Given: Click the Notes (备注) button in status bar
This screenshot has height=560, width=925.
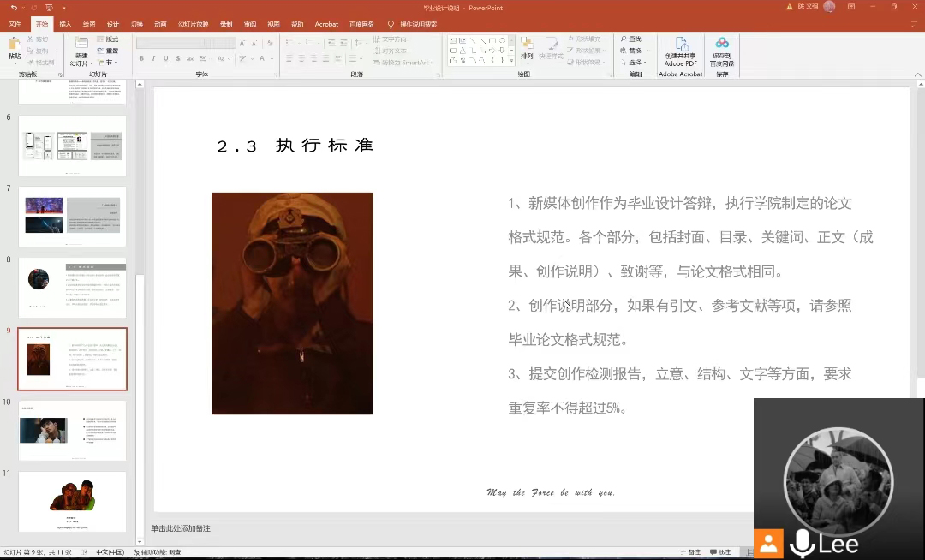Looking at the screenshot, I should 690,552.
